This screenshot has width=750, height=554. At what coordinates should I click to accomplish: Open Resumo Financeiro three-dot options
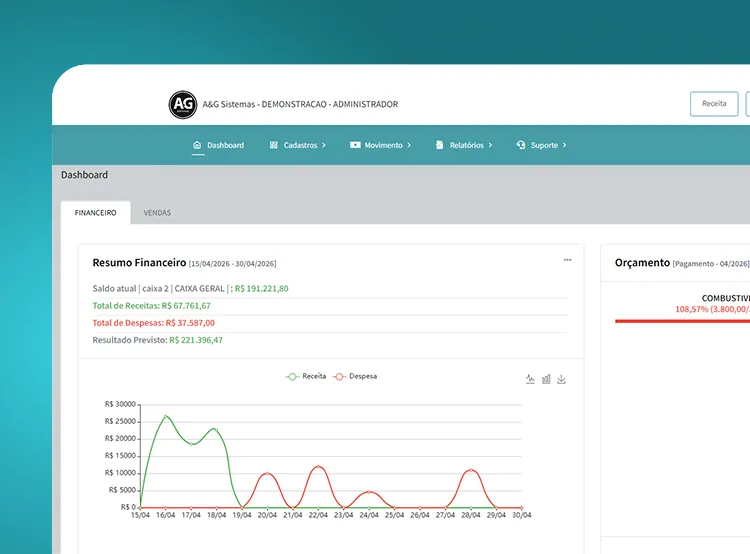567,260
